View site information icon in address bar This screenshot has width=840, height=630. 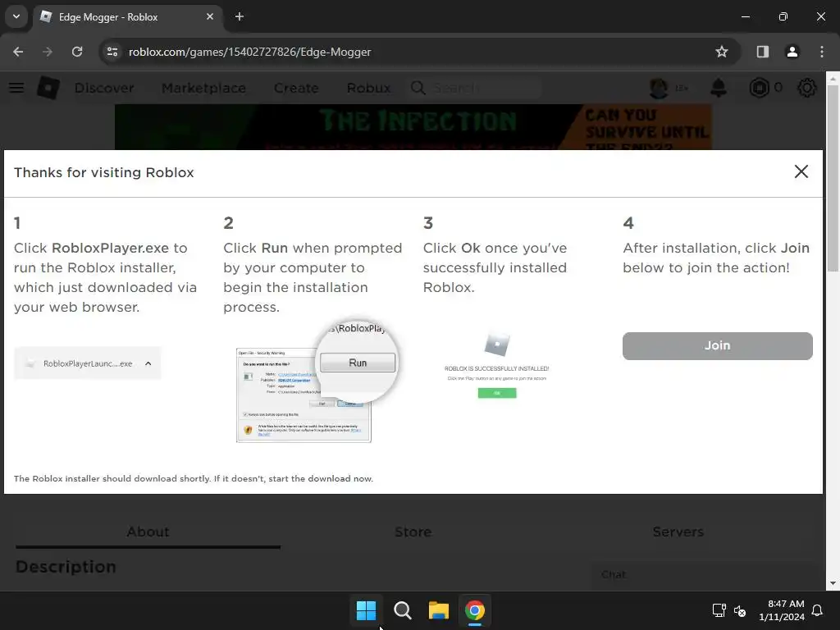pos(112,52)
